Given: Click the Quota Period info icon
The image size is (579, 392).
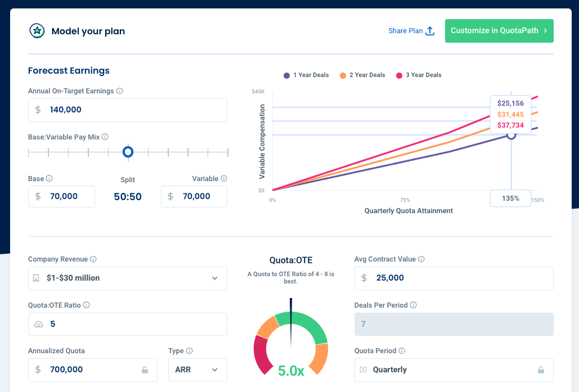Looking at the screenshot, I should tap(402, 350).
